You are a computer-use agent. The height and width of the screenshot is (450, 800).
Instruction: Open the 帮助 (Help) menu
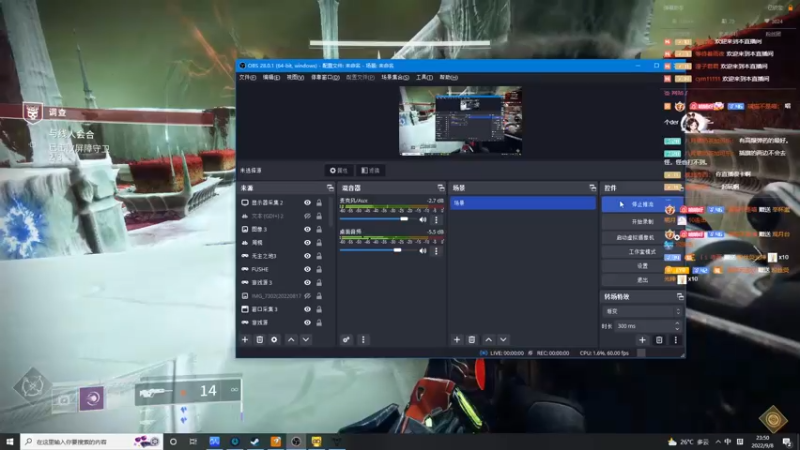coord(448,78)
